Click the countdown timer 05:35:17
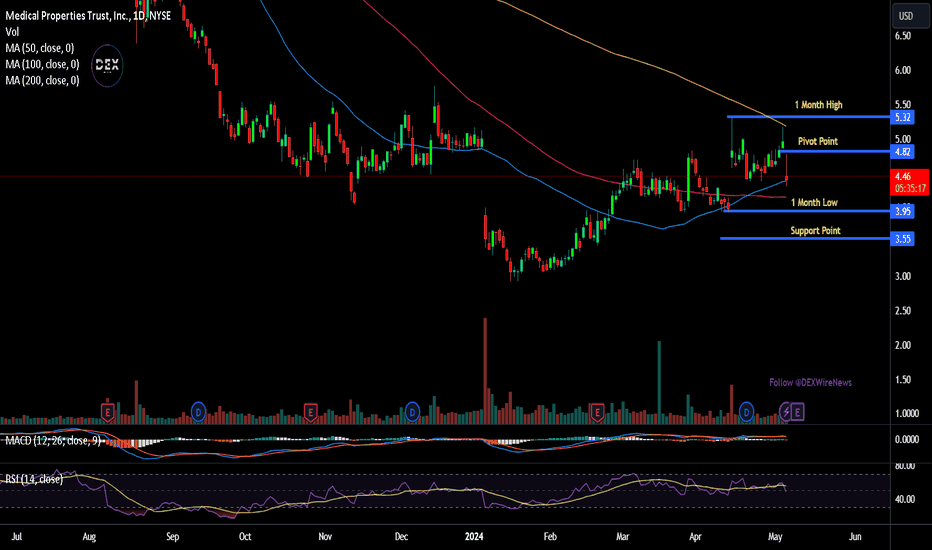Image resolution: width=932 pixels, height=550 pixels. coord(910,188)
